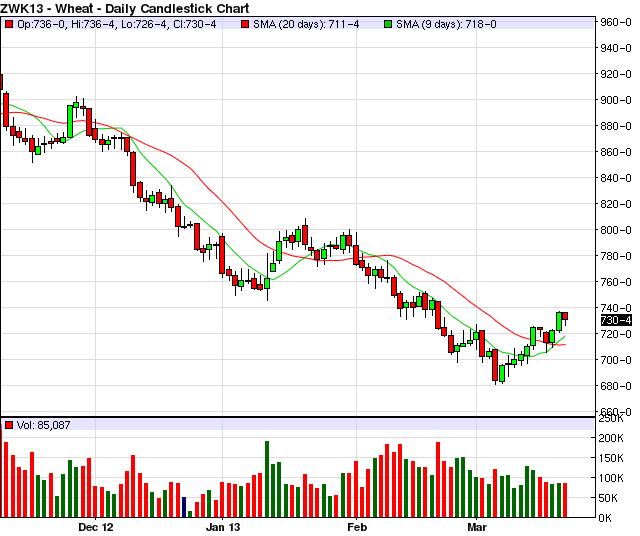
Task: Click the Jan 13 date axis label
Action: (223, 527)
